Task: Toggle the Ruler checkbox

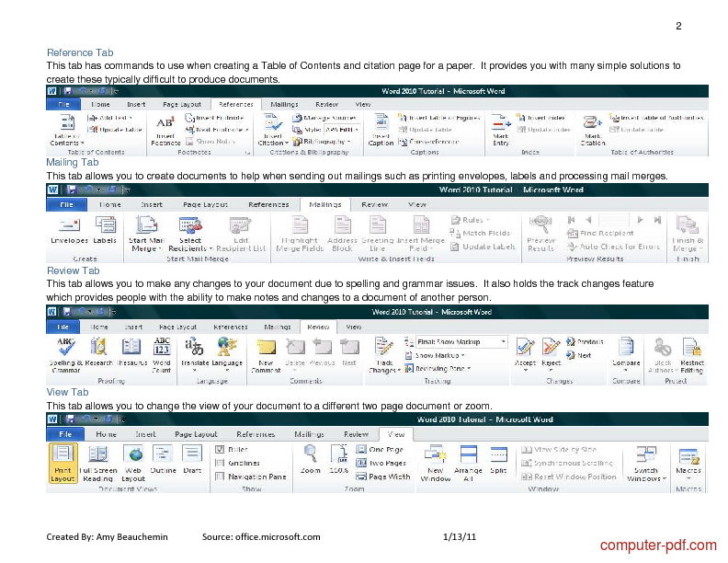Action: 220,449
